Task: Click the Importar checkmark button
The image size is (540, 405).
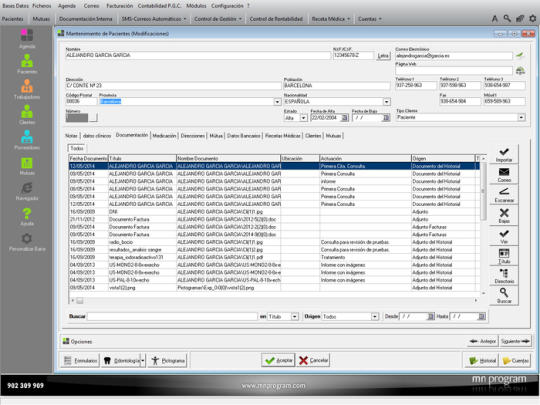Action: tap(504, 155)
